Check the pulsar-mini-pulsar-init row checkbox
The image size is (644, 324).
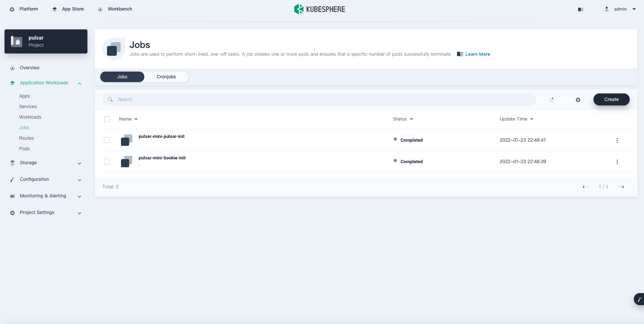pos(107,140)
